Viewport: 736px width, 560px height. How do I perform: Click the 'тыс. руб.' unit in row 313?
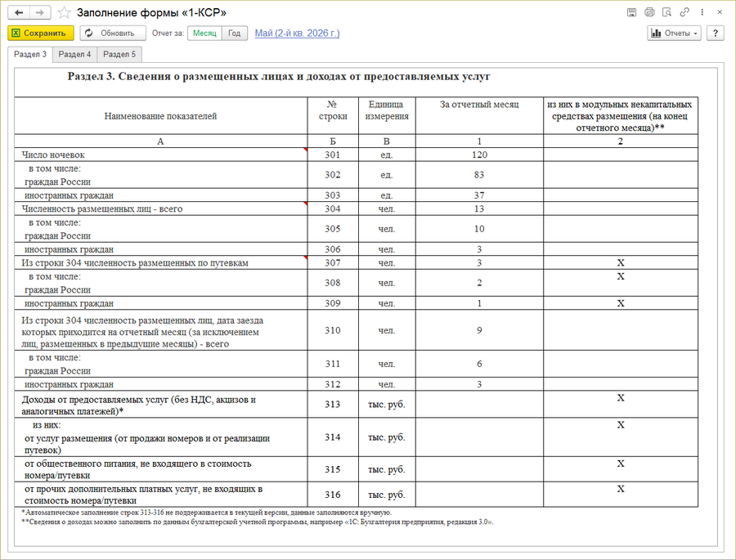[x=387, y=404]
